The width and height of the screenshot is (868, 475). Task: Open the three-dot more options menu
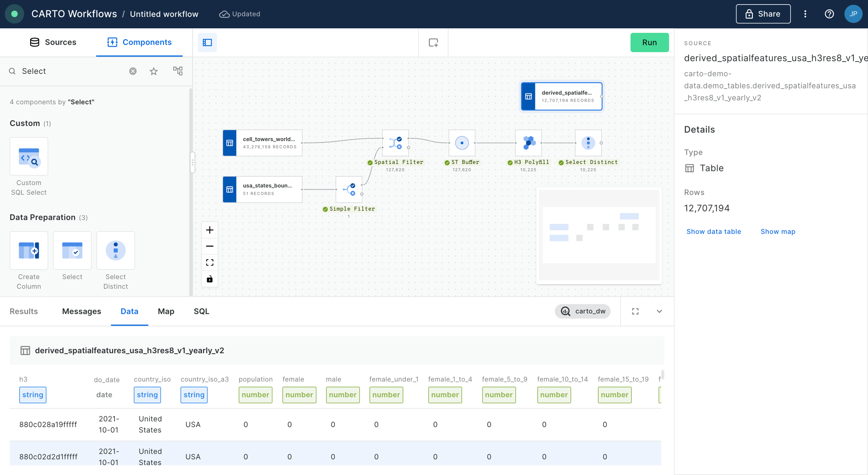(x=805, y=14)
